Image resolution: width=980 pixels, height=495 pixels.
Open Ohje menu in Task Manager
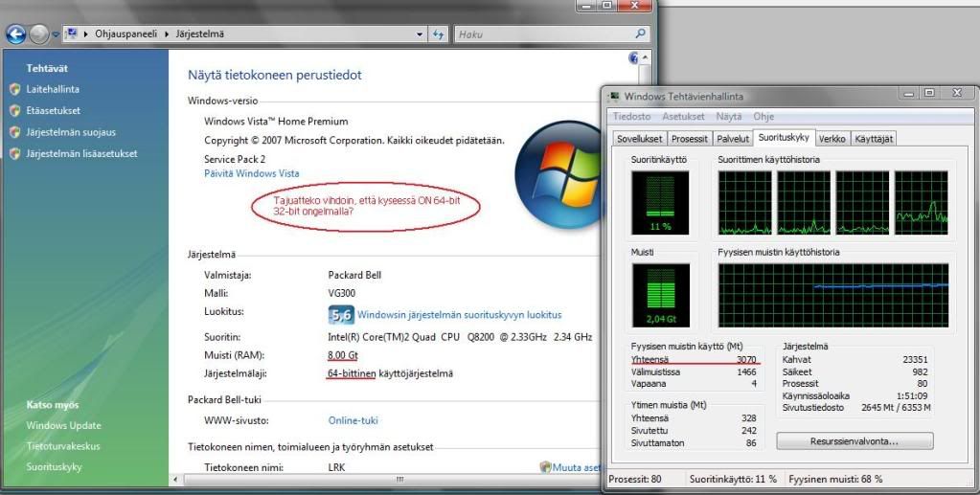(x=763, y=117)
